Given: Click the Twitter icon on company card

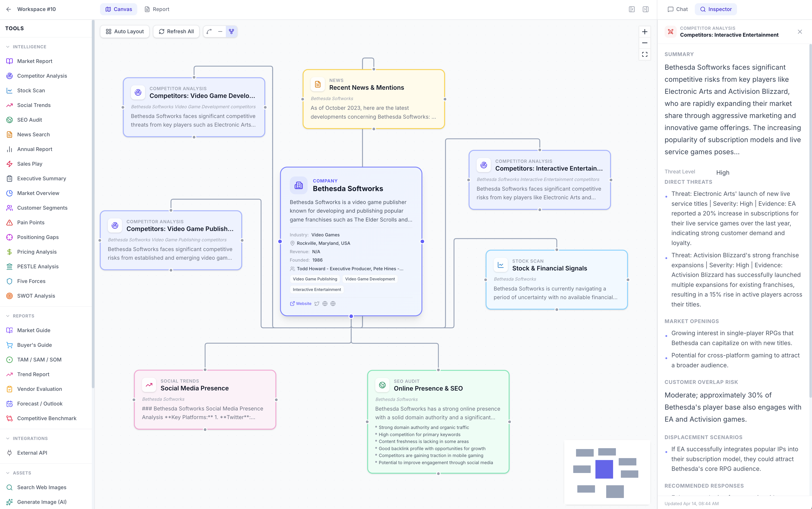Looking at the screenshot, I should point(317,304).
